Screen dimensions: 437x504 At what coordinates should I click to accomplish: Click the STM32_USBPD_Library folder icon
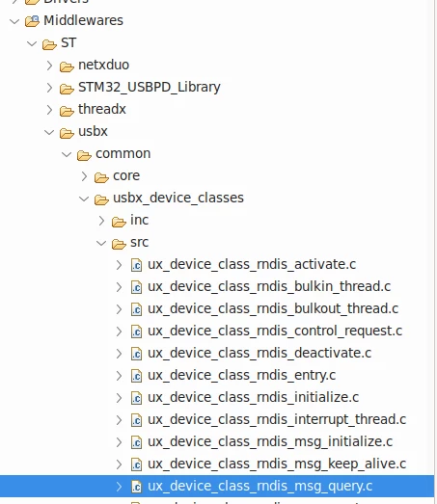tap(67, 89)
